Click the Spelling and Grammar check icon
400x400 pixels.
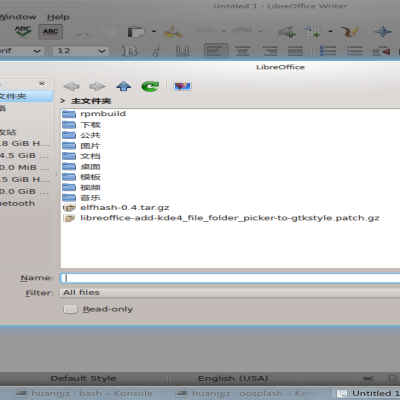click(23, 32)
